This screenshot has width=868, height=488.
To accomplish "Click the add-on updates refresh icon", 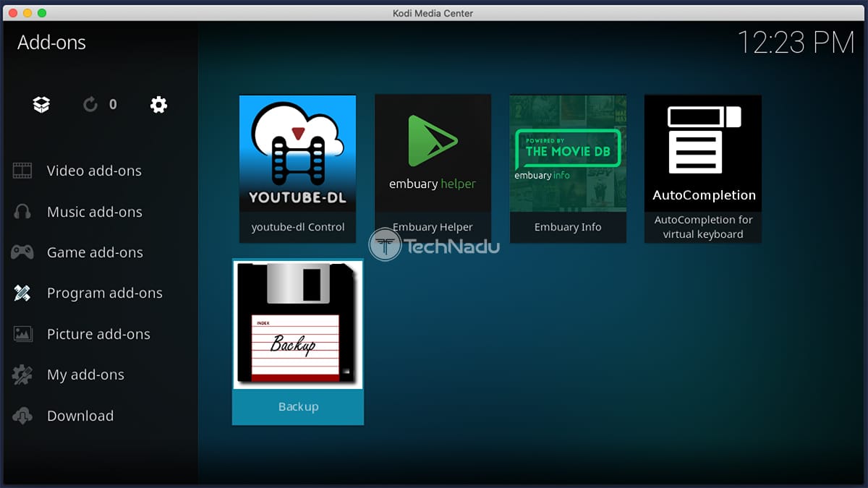I will (90, 105).
